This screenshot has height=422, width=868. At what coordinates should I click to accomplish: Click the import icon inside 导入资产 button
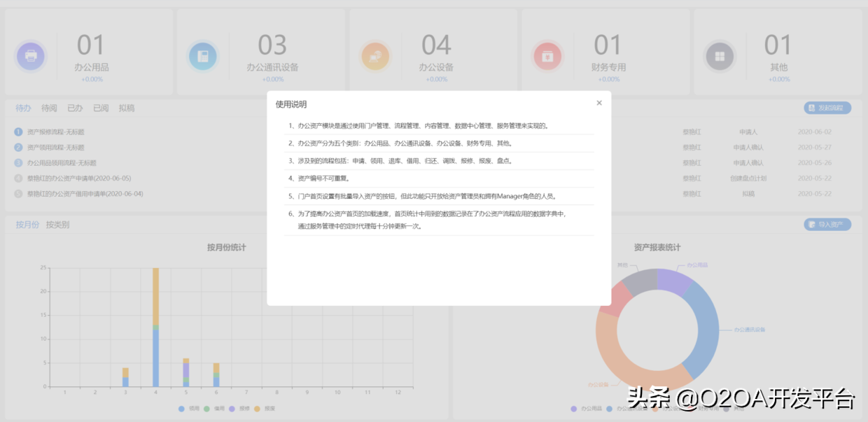point(812,224)
